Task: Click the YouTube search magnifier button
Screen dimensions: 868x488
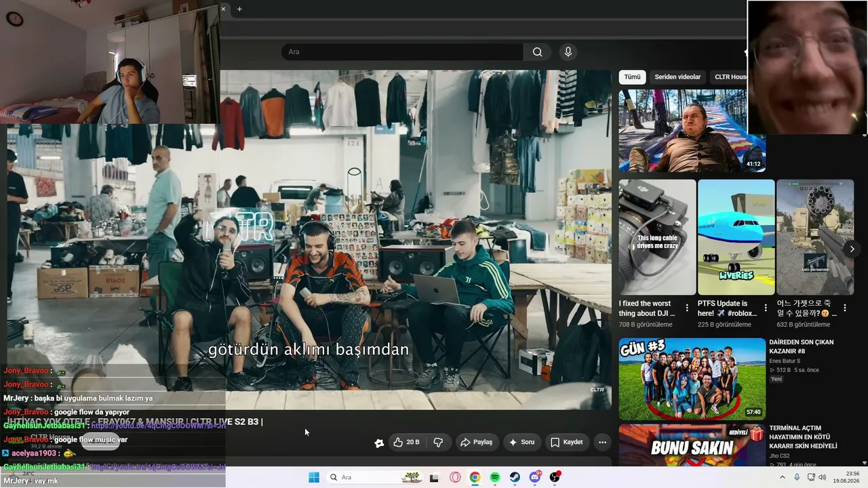Action: tap(537, 52)
